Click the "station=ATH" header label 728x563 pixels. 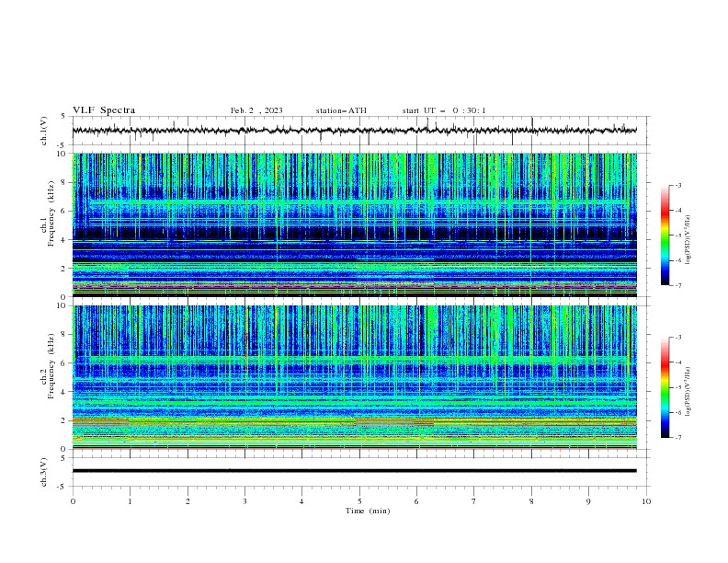[341, 110]
